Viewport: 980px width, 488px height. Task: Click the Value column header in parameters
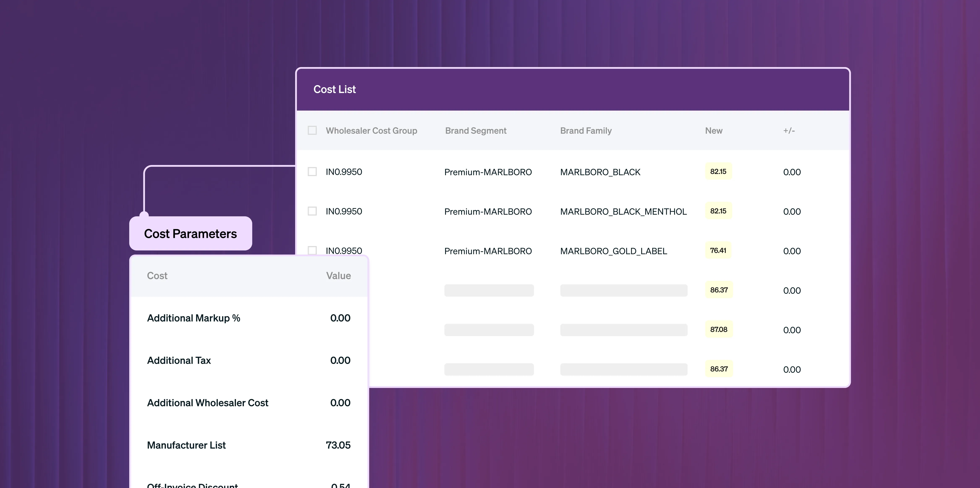(x=338, y=275)
